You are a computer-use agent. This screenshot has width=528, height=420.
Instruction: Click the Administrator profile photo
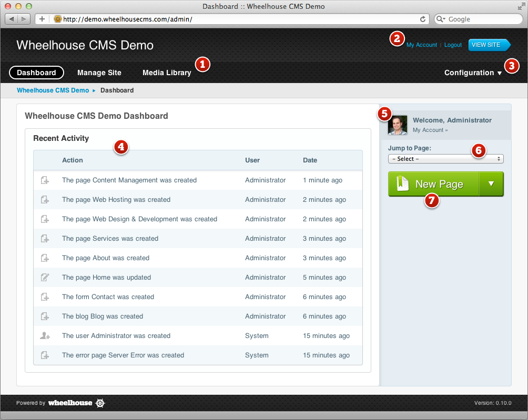click(398, 125)
